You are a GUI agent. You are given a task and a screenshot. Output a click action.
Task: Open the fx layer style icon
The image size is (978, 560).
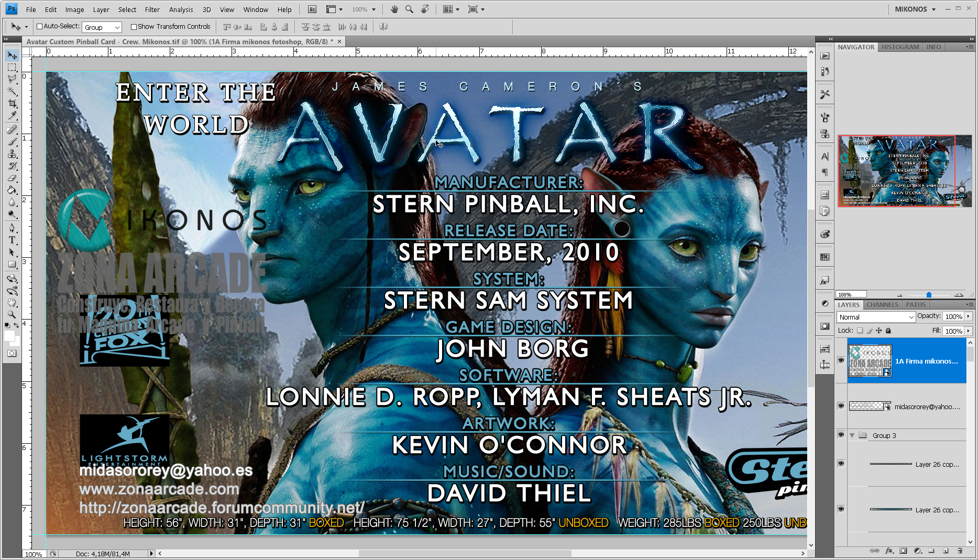889,551
